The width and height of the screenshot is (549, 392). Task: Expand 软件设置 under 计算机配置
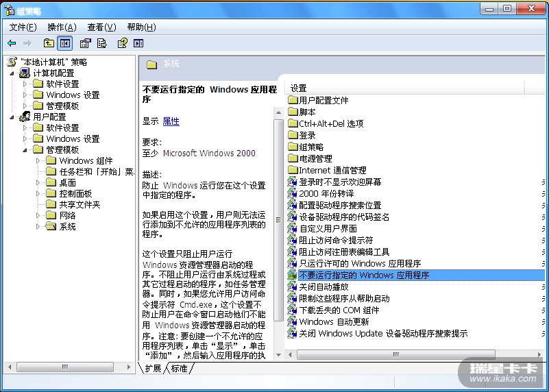click(25, 84)
